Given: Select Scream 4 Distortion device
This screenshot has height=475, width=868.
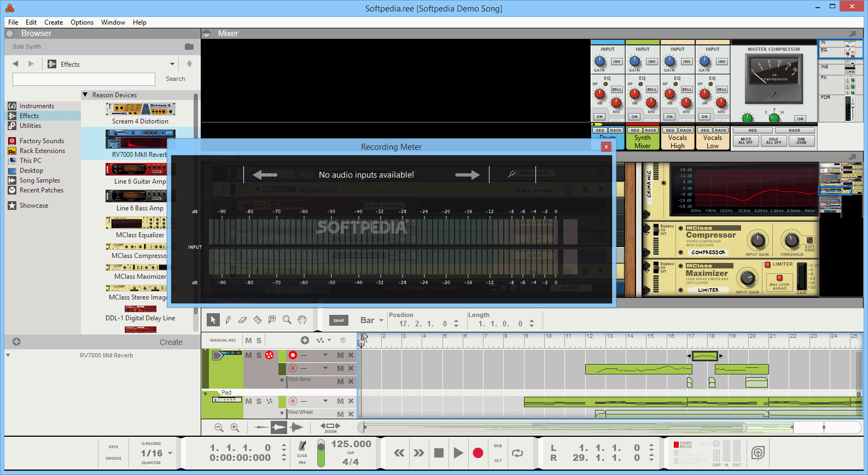Looking at the screenshot, I should pyautogui.click(x=141, y=114).
